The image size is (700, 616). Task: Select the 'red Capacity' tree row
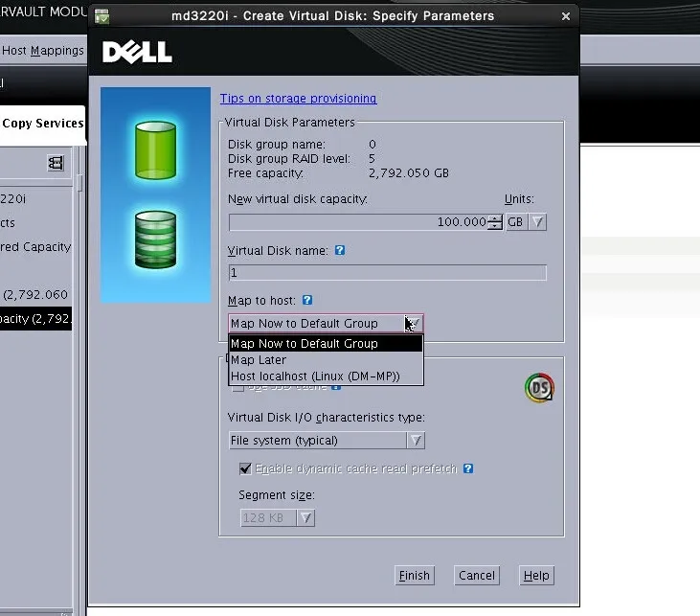[35, 246]
